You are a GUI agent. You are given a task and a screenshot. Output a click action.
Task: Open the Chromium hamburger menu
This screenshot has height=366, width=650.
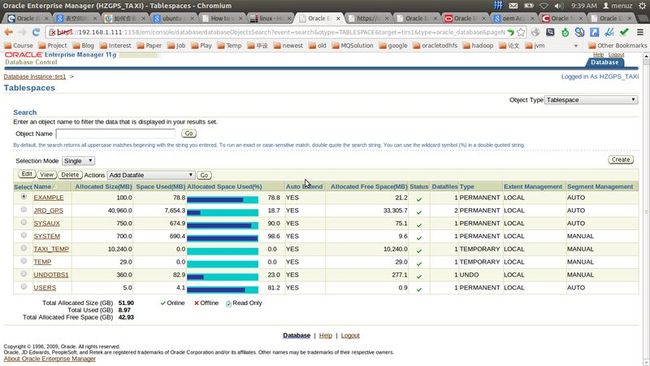(x=640, y=32)
